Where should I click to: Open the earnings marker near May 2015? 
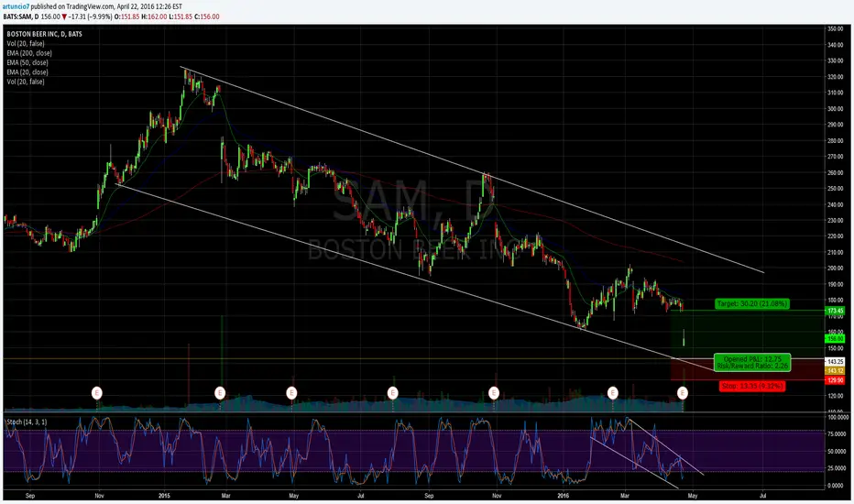coord(291,392)
